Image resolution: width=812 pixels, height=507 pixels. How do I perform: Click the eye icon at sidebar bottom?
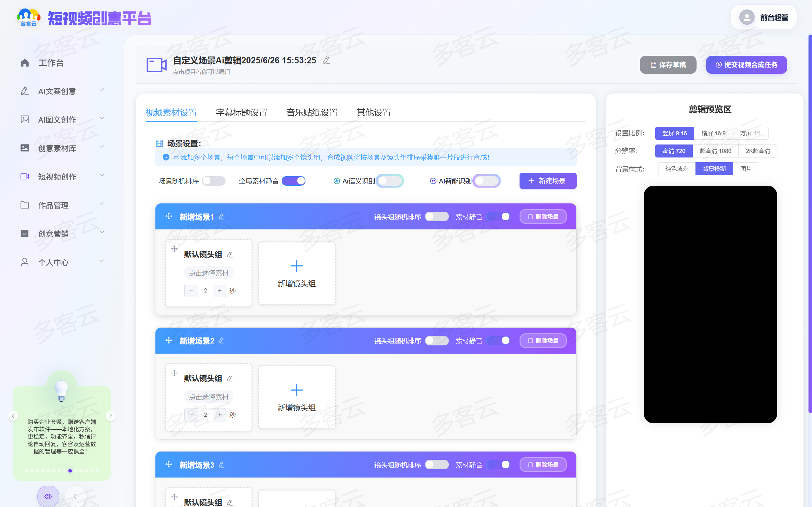click(48, 496)
